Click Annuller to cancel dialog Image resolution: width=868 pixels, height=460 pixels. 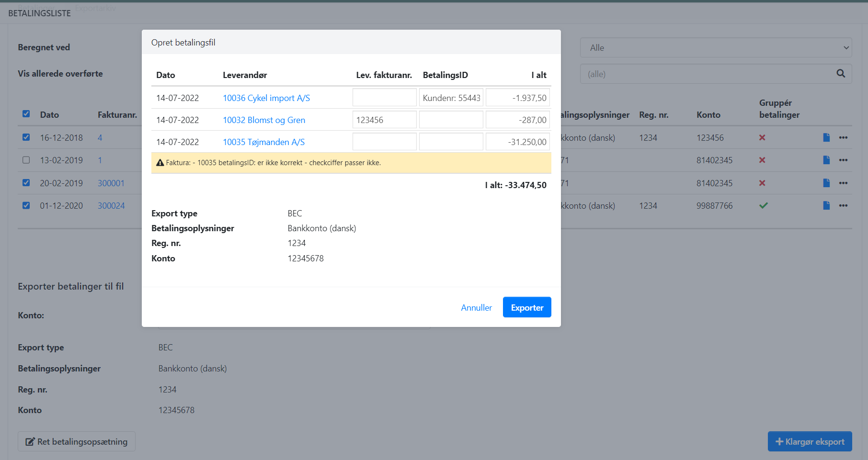(x=476, y=308)
